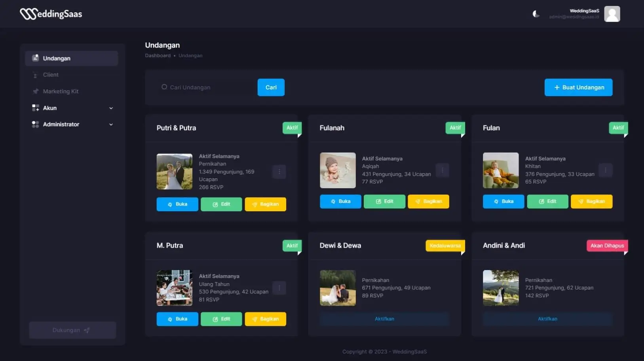
Task: Navigate to Client from the sidebar
Action: [51, 74]
